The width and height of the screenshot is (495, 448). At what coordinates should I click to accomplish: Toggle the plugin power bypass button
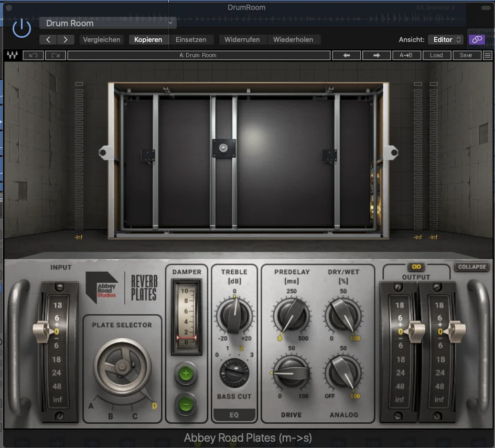pos(21,28)
